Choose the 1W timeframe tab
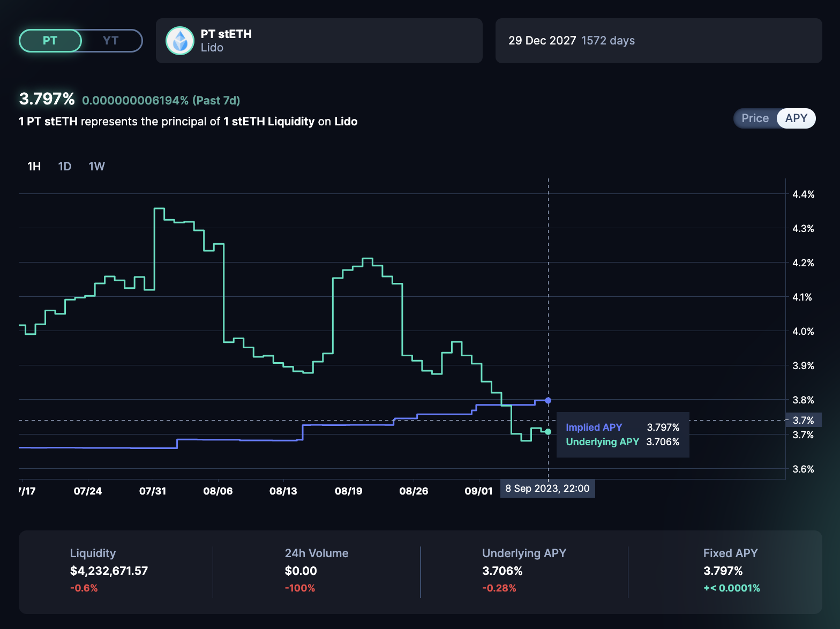The image size is (840, 629). click(x=96, y=167)
